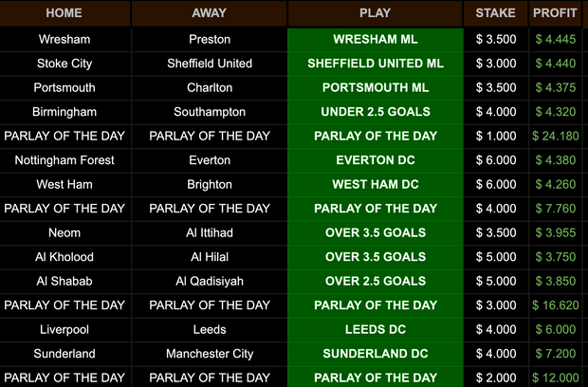588x387 pixels.
Task: Select the WRESHAM ML play cell
Action: point(375,40)
